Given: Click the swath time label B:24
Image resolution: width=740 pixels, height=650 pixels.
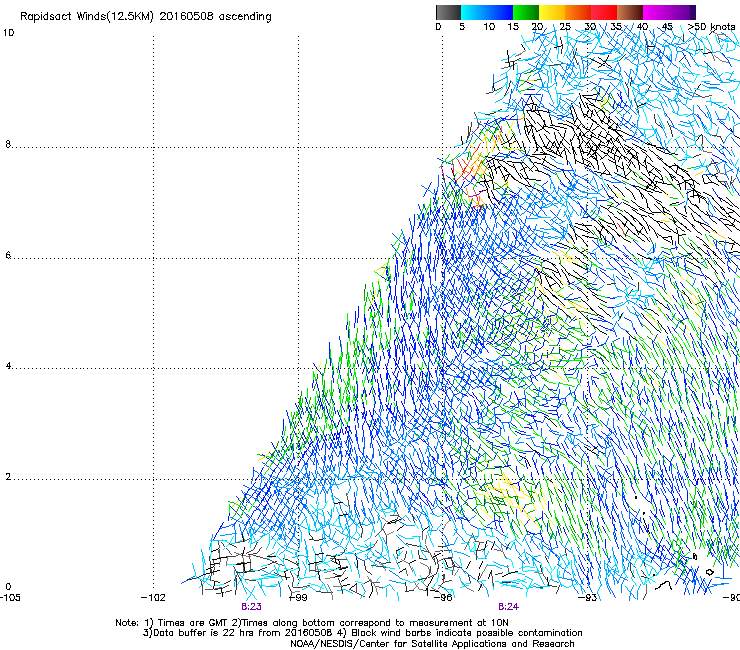Looking at the screenshot, I should click(508, 607).
